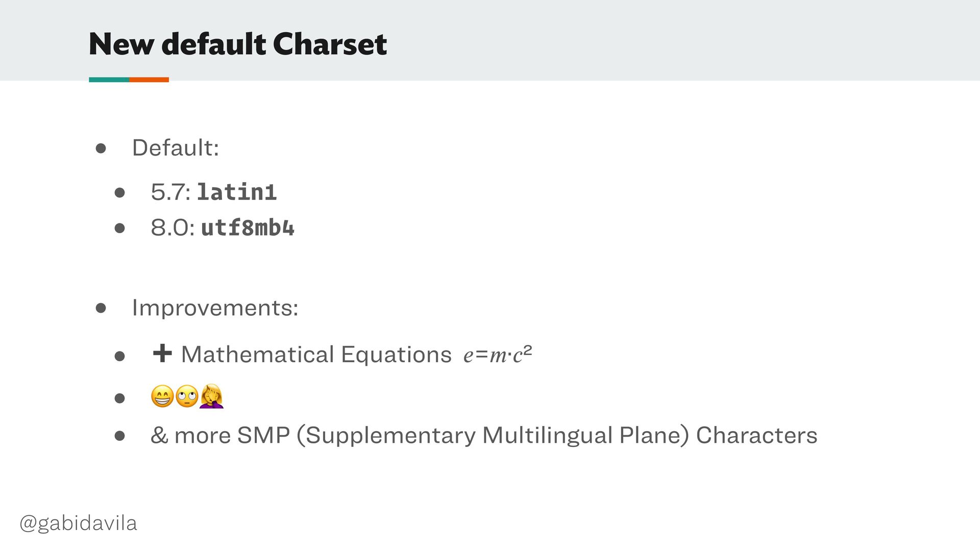Click the Improvements: heading text
This screenshot has width=980, height=551.
coord(215,308)
